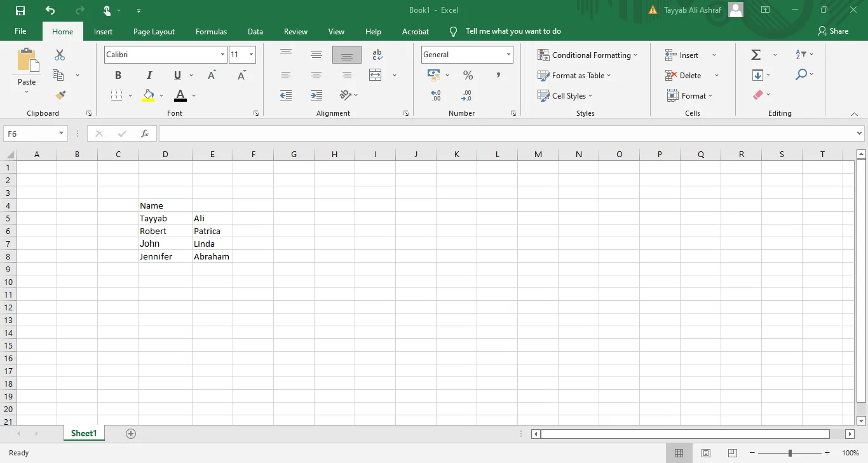This screenshot has width=868, height=463.
Task: Click the Format Painter brush icon
Action: pos(60,95)
